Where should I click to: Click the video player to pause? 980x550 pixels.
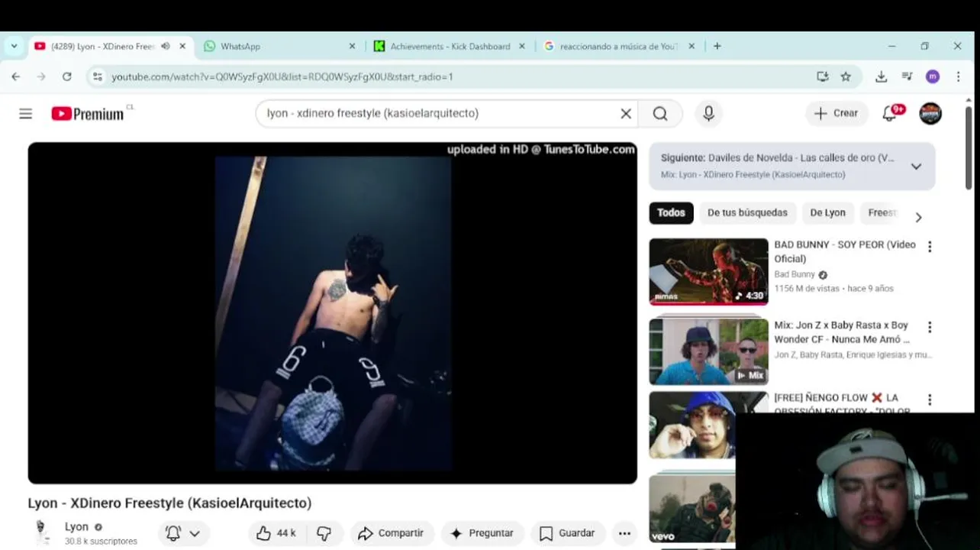click(332, 312)
